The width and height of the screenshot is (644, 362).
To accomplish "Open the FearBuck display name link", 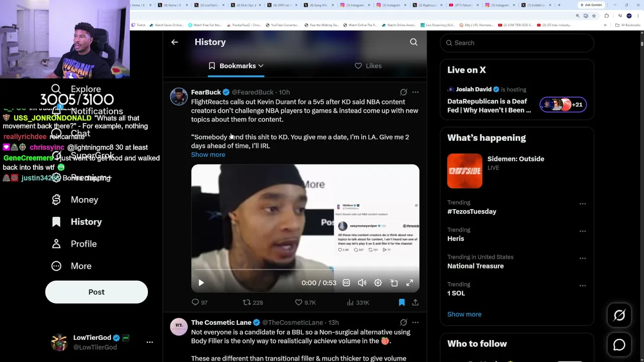I will point(206,92).
